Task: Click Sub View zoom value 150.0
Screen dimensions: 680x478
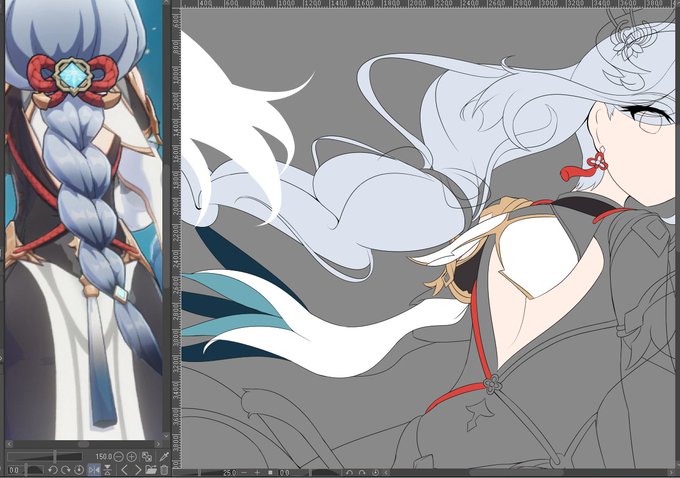Action: point(104,456)
